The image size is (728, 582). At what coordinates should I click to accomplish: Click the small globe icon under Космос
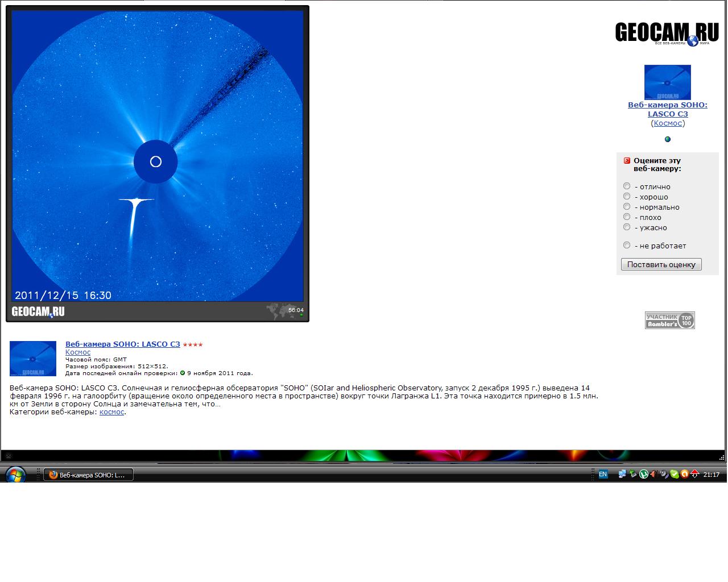tap(668, 139)
